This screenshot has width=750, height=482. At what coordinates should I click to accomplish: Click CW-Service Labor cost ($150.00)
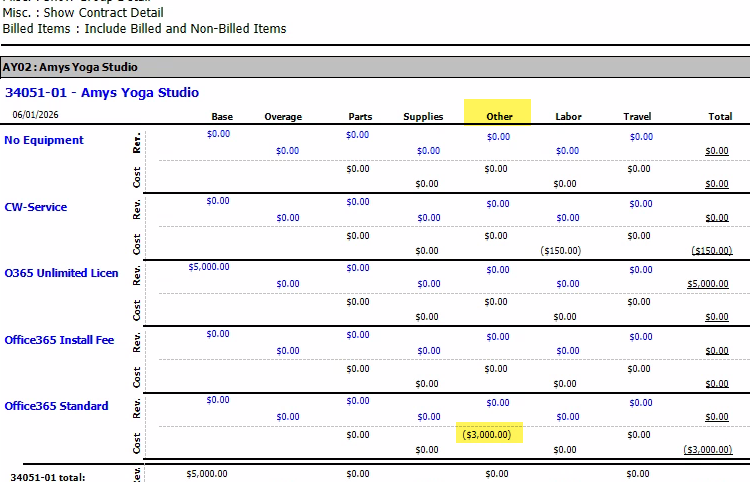561,251
